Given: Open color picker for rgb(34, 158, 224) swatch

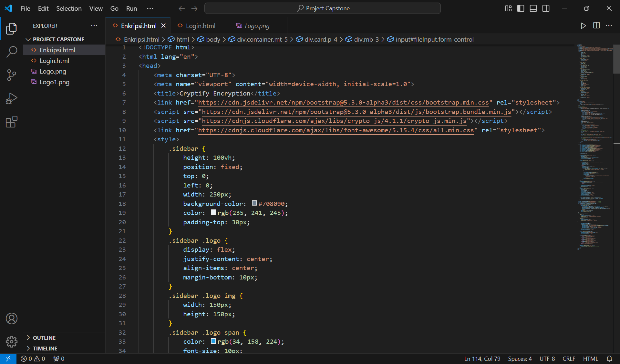Looking at the screenshot, I should (213, 341).
